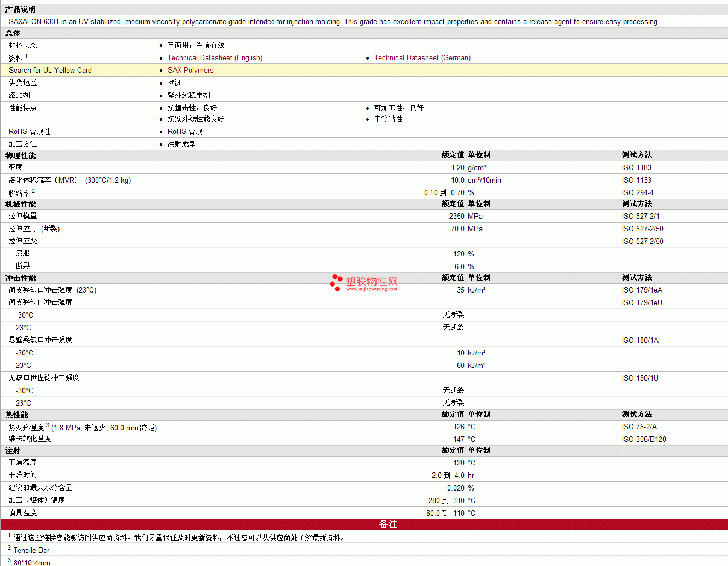The image size is (728, 566).
Task: Click the ISO 75-2/A test method
Action: click(639, 427)
